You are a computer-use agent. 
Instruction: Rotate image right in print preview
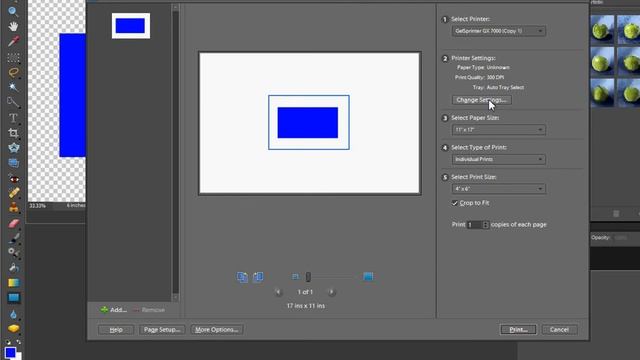coord(258,277)
